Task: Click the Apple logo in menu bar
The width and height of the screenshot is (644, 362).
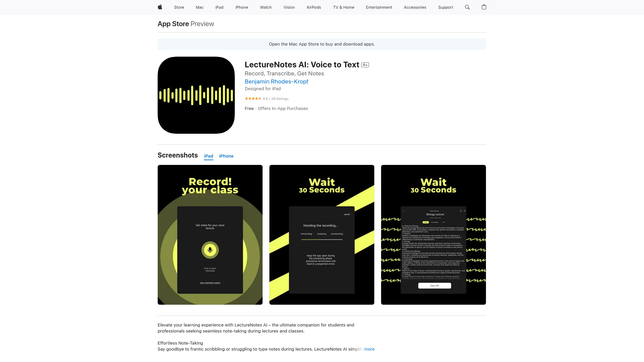Action: click(160, 7)
